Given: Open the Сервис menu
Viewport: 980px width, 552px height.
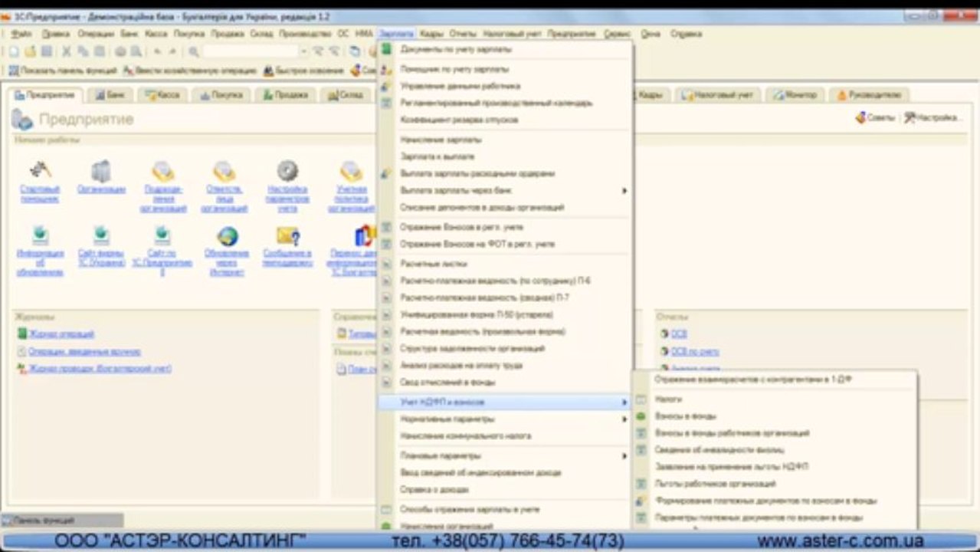Looking at the screenshot, I should coord(618,34).
